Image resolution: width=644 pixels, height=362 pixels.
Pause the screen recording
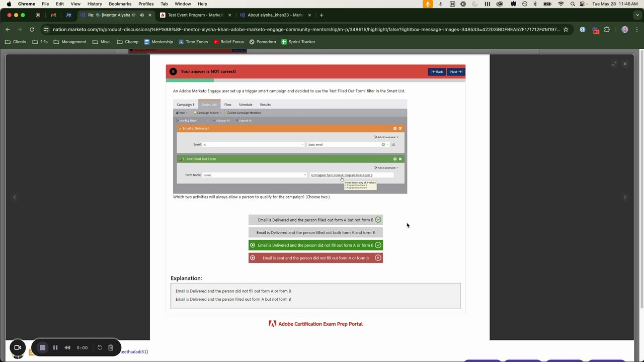pos(55,347)
